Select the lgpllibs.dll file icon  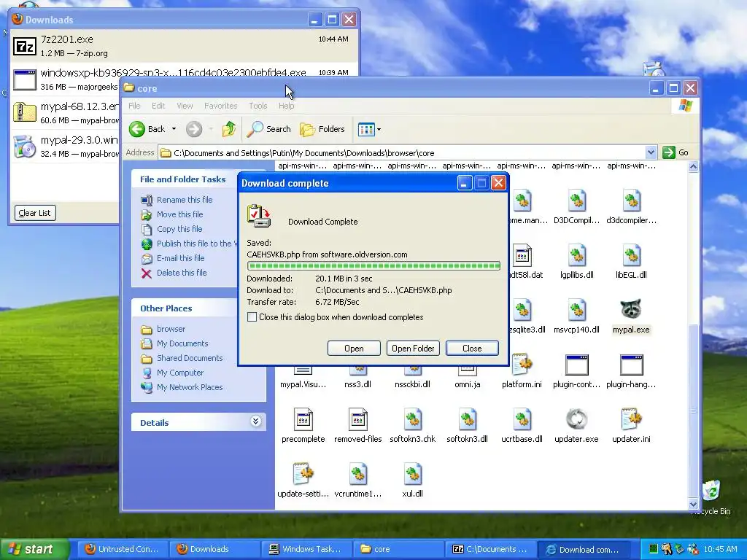click(x=576, y=255)
